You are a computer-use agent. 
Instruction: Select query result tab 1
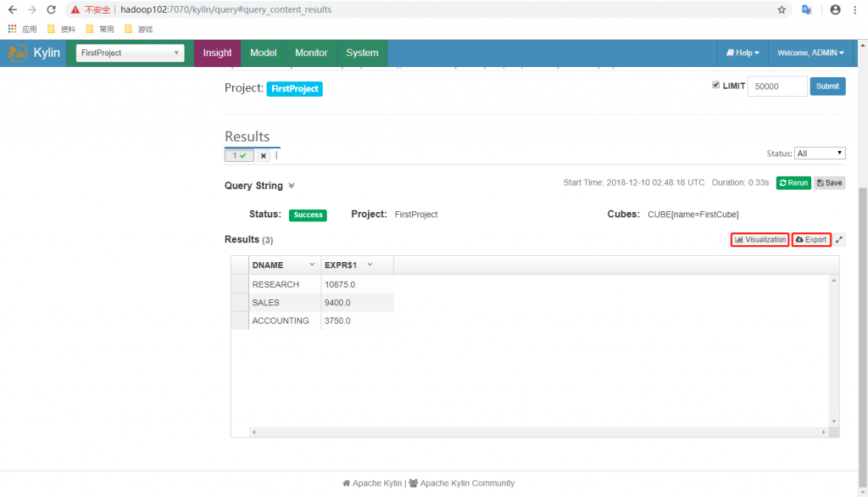click(239, 156)
